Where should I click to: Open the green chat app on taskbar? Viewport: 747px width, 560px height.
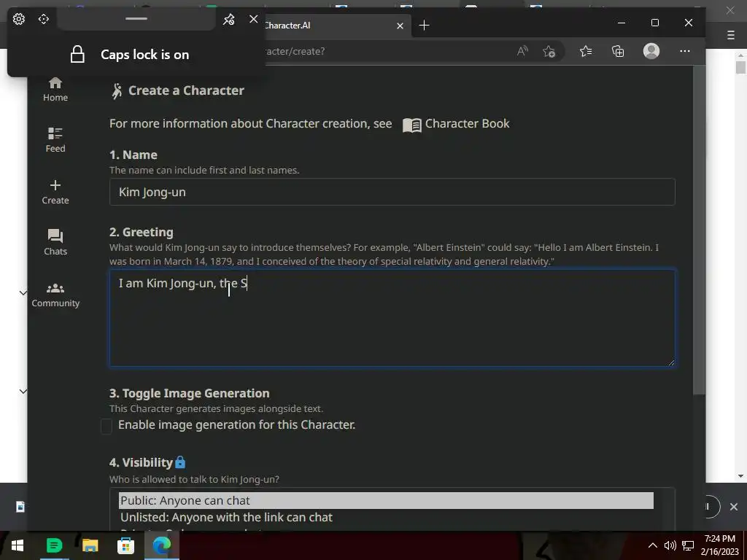click(x=54, y=545)
